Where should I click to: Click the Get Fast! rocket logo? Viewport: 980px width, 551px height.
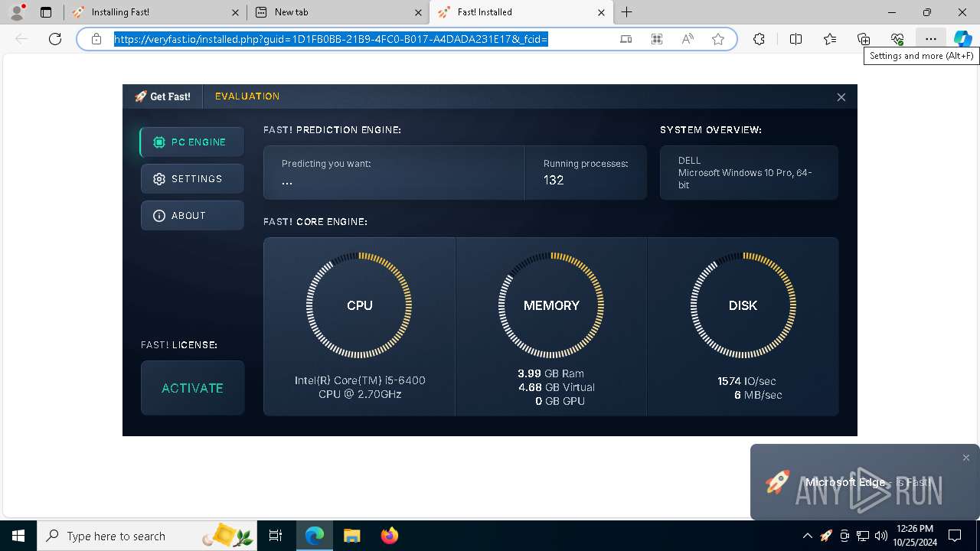[x=162, y=96]
